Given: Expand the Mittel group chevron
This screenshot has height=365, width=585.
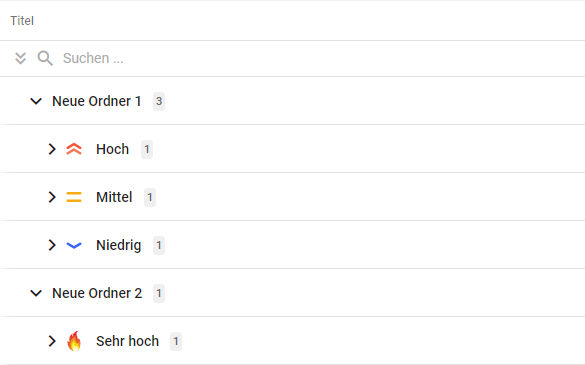Looking at the screenshot, I should click(x=52, y=197).
